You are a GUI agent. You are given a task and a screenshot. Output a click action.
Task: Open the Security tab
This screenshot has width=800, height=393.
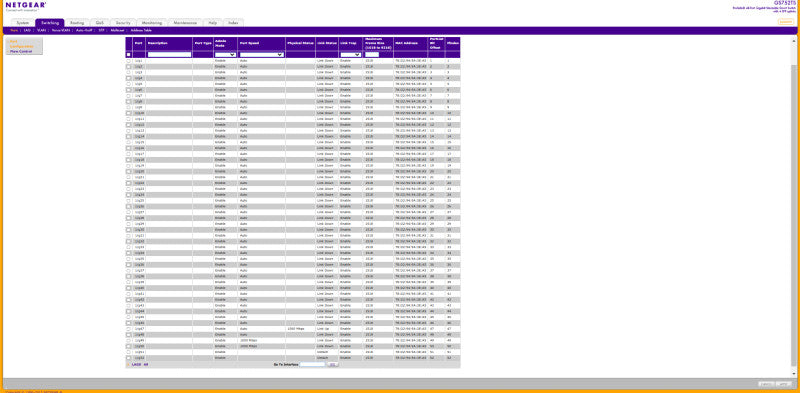pyautogui.click(x=123, y=23)
